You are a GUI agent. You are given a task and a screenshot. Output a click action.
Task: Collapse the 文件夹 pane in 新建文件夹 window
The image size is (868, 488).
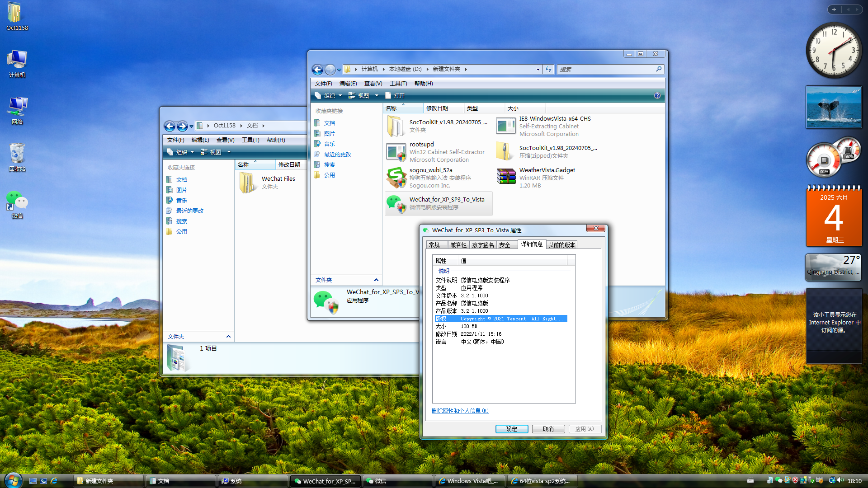(x=376, y=280)
